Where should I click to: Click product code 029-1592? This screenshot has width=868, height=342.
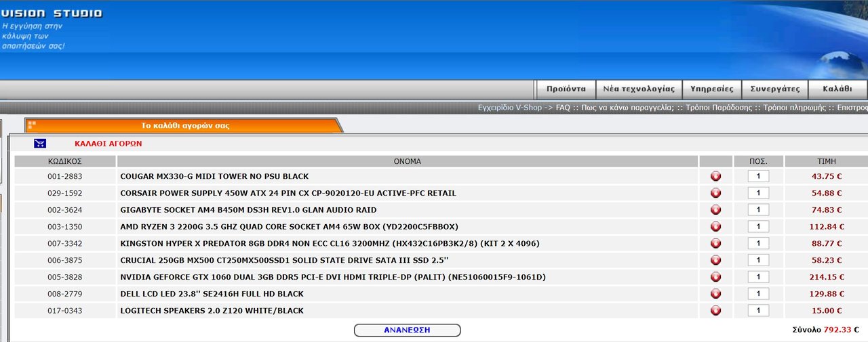coord(65,193)
